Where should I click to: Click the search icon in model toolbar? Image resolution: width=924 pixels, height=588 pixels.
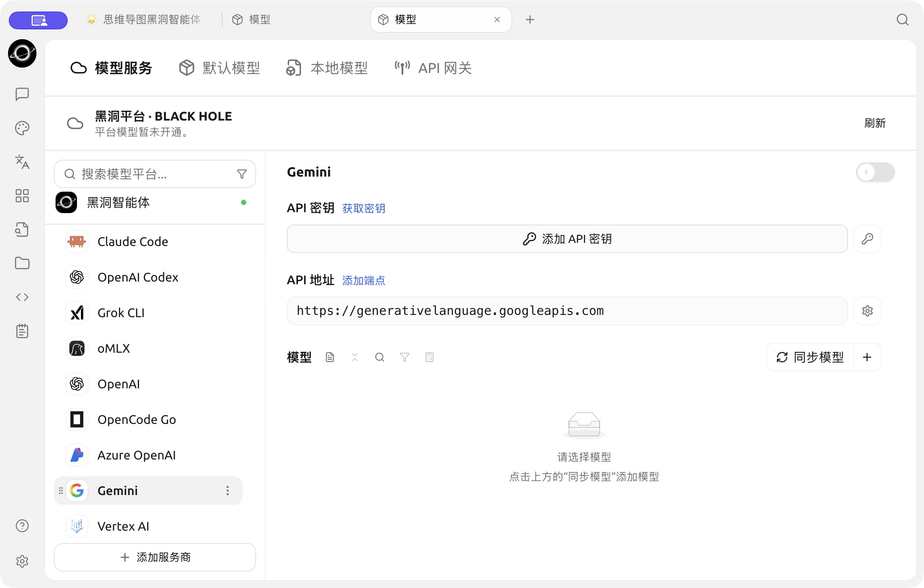pyautogui.click(x=380, y=357)
